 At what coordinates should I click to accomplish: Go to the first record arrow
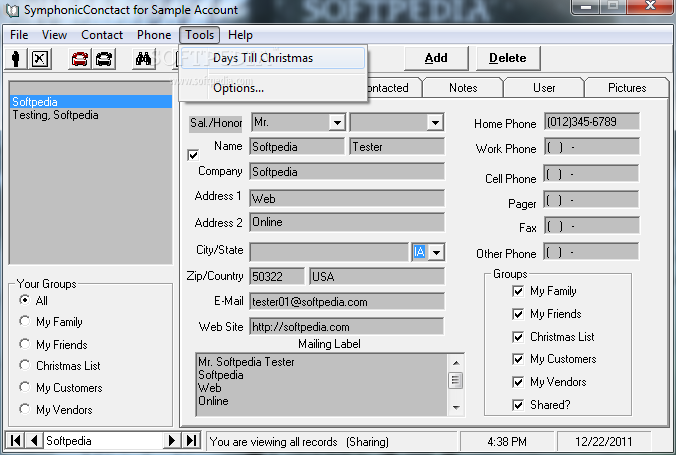[15, 440]
